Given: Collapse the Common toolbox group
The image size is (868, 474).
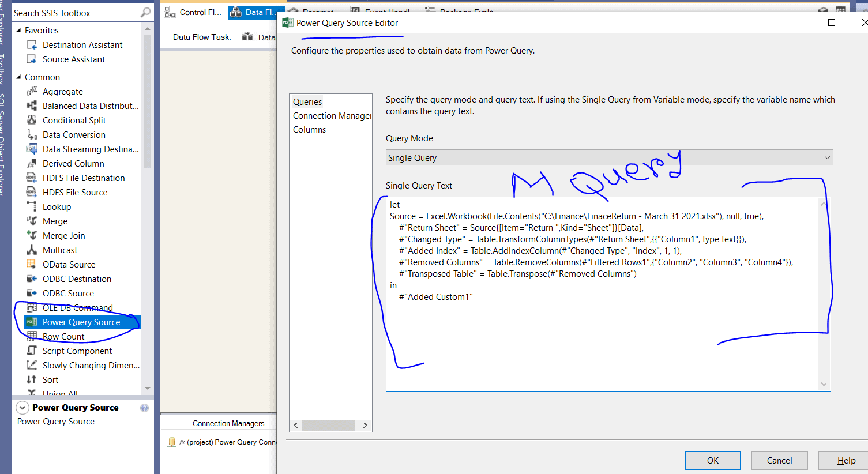Looking at the screenshot, I should (18, 77).
